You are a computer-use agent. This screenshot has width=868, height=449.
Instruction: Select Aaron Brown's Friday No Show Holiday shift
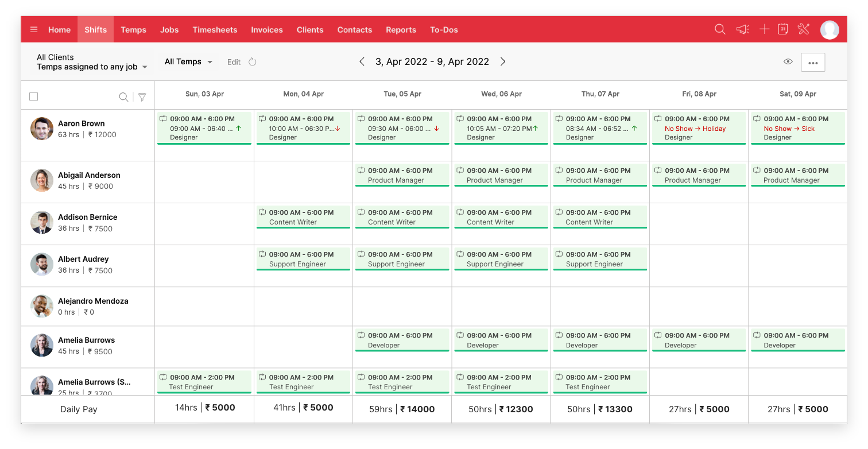(x=699, y=127)
